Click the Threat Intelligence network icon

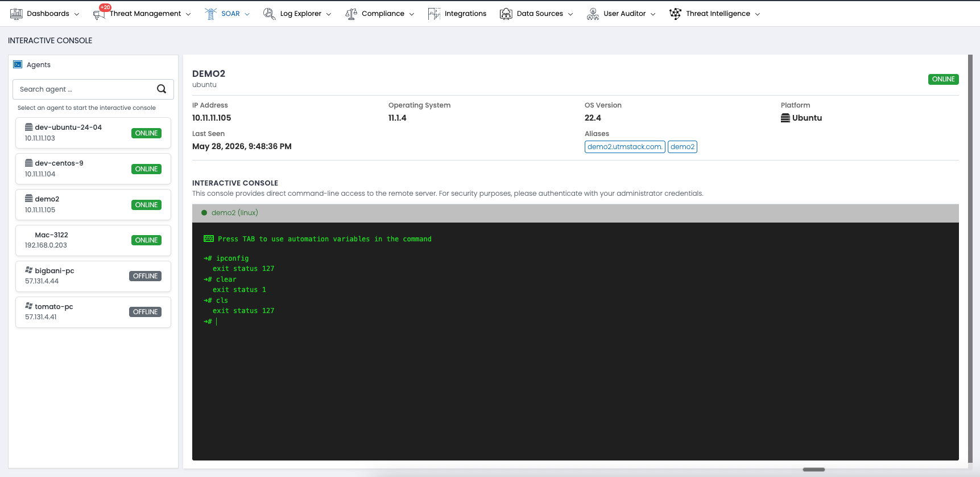pos(675,14)
